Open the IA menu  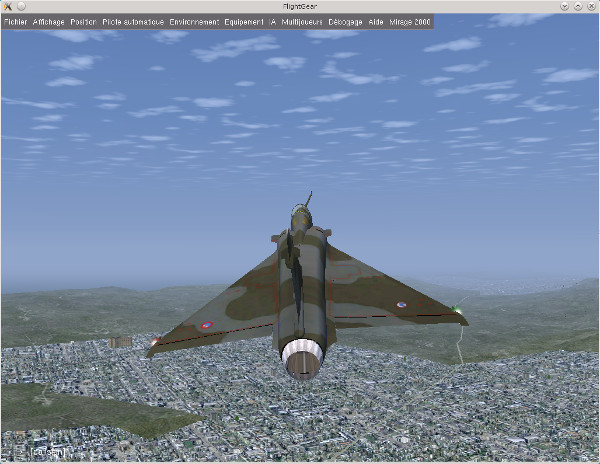(272, 21)
